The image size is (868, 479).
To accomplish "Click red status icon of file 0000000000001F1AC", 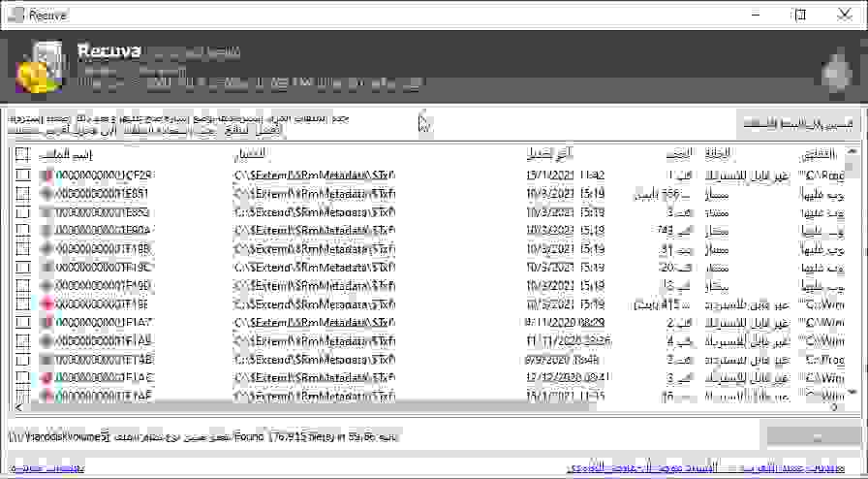I will 46,377.
